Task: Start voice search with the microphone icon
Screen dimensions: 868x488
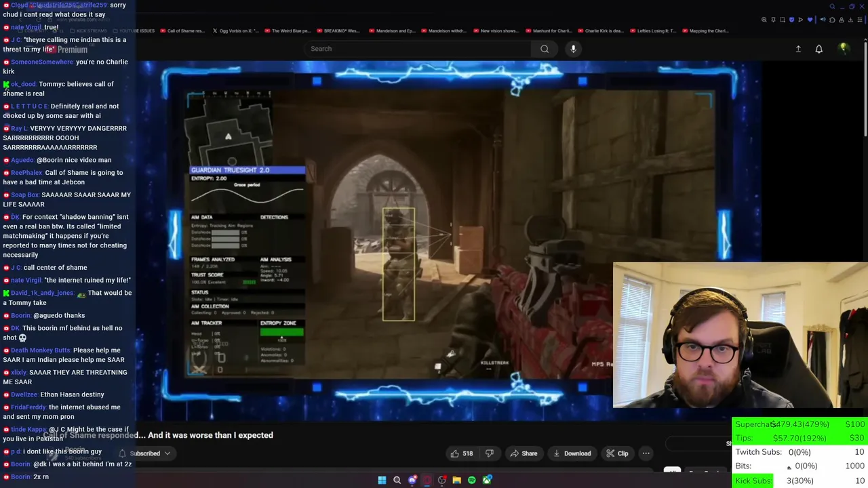Action: [573, 49]
